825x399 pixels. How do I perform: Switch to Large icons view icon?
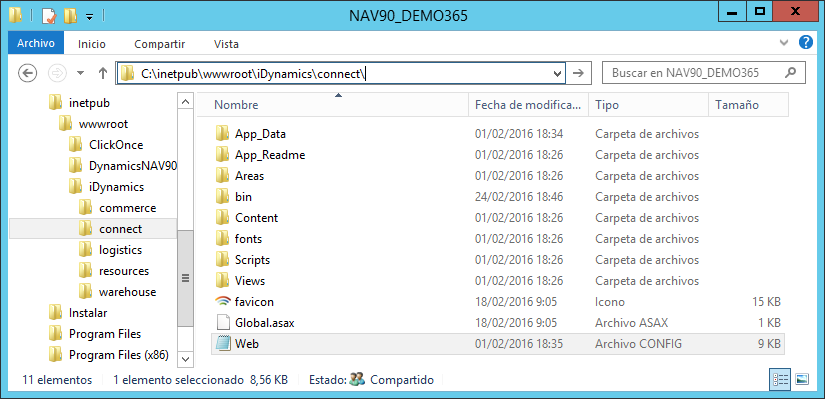coord(802,380)
